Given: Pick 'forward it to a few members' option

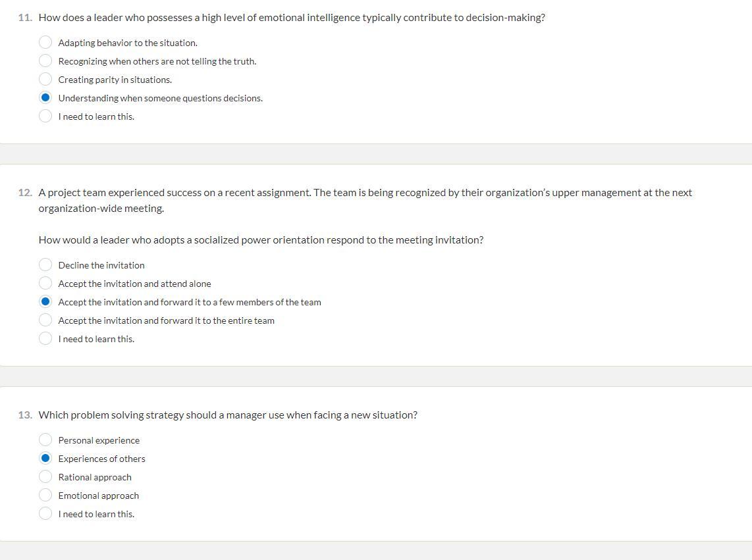Looking at the screenshot, I should [x=45, y=301].
